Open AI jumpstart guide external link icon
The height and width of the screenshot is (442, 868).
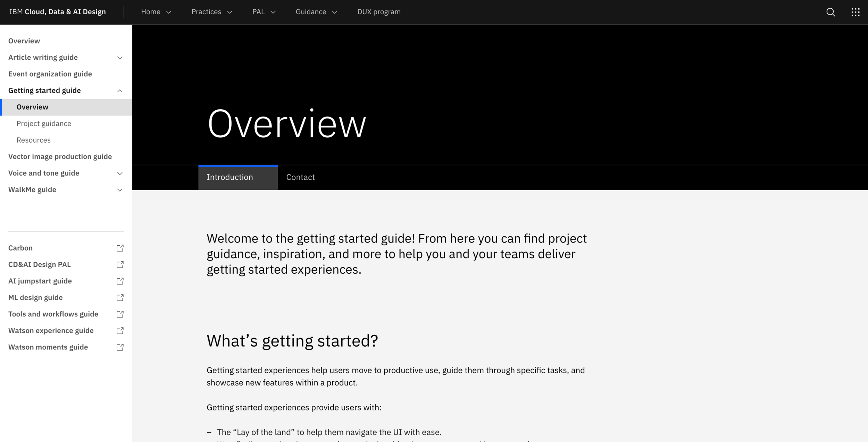coord(120,281)
